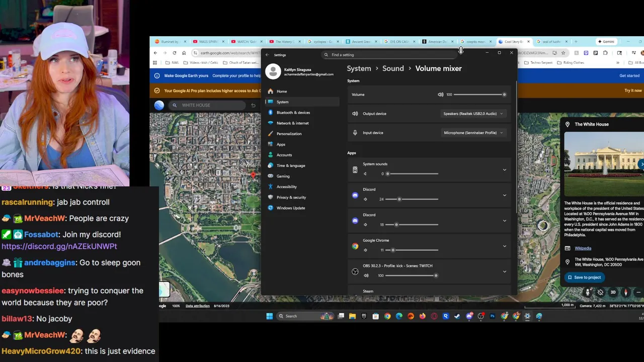Open Personalization settings

pos(302,134)
